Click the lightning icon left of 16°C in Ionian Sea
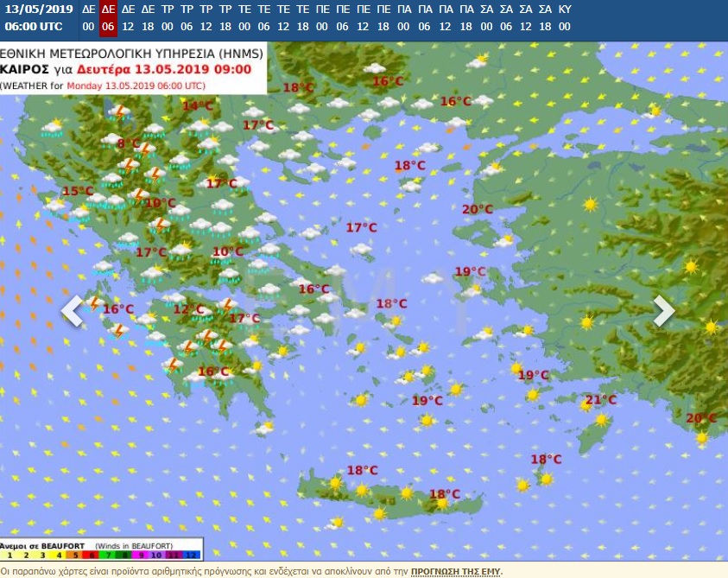 click(94, 303)
